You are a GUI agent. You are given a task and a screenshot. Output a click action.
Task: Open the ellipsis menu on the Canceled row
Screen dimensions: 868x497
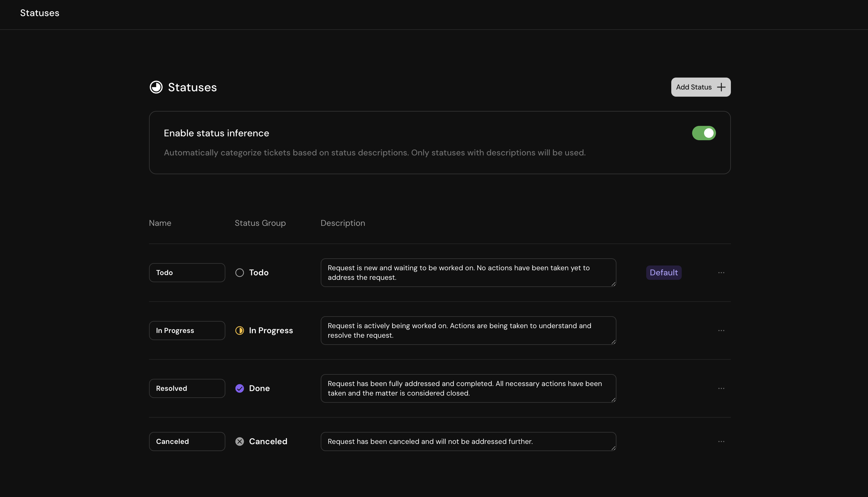[721, 441]
